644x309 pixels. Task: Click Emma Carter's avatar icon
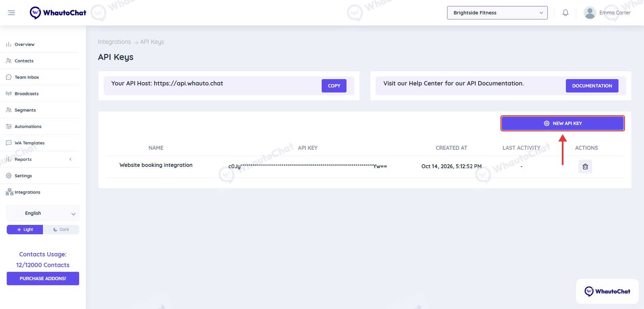point(590,13)
